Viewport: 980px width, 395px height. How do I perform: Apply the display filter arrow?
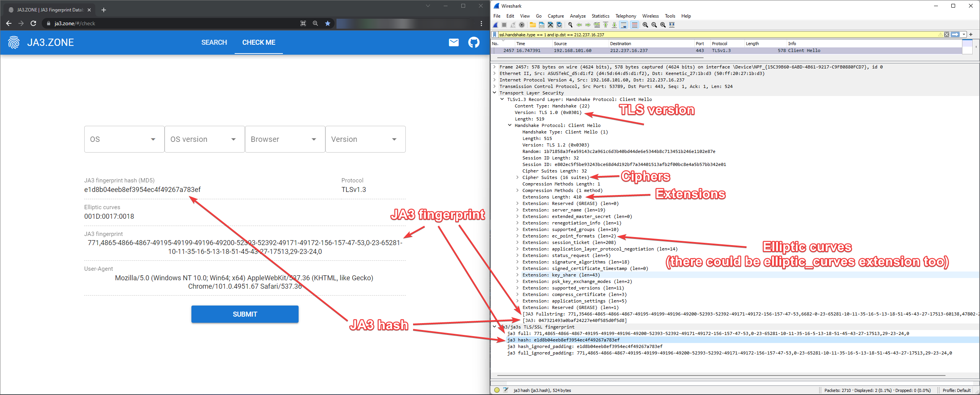tap(955, 34)
